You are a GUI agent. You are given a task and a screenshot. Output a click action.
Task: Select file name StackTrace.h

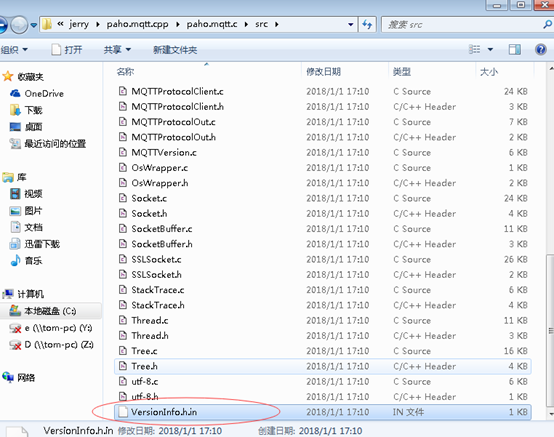pos(158,305)
